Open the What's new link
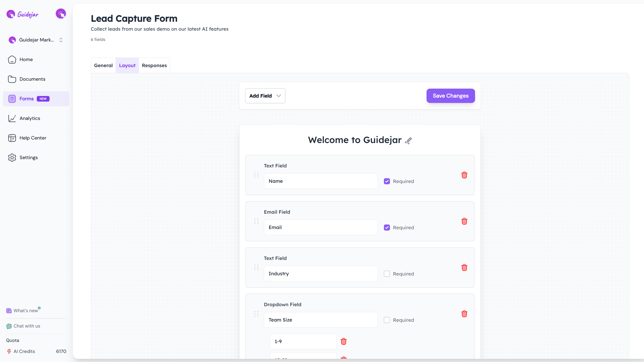The width and height of the screenshot is (644, 362). click(25, 311)
